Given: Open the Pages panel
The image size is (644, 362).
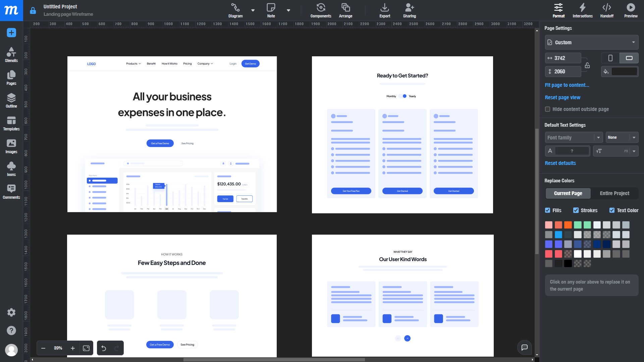Looking at the screenshot, I should click(x=11, y=78).
